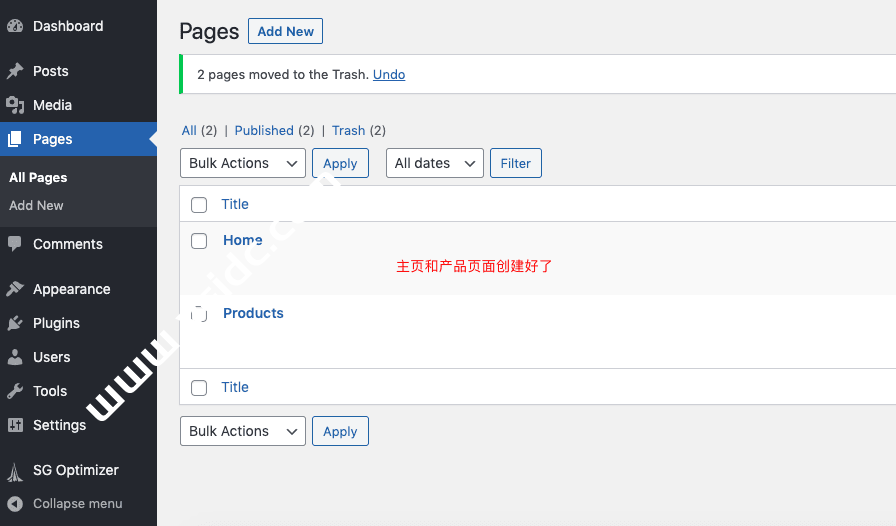Click the Undo link in the notice
This screenshot has width=896, height=526.
389,74
